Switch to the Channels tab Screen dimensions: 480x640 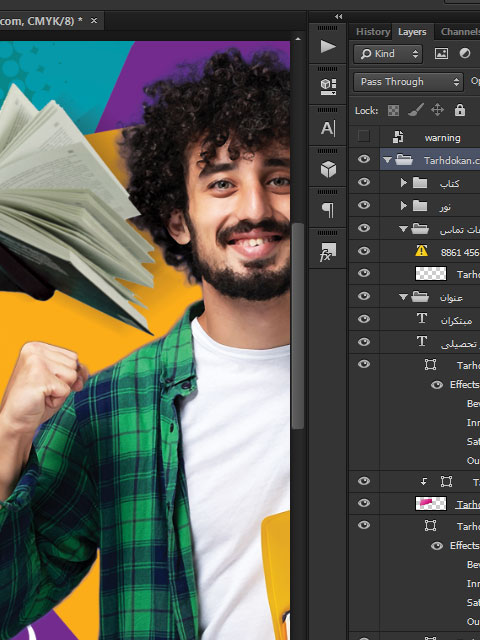coord(460,32)
